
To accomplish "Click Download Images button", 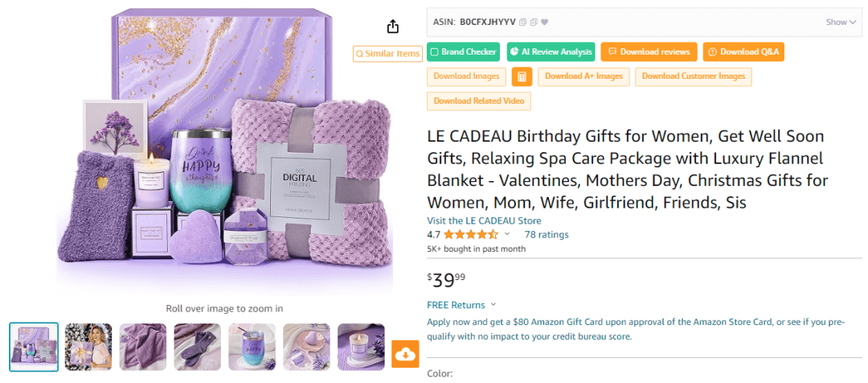I will [x=466, y=76].
